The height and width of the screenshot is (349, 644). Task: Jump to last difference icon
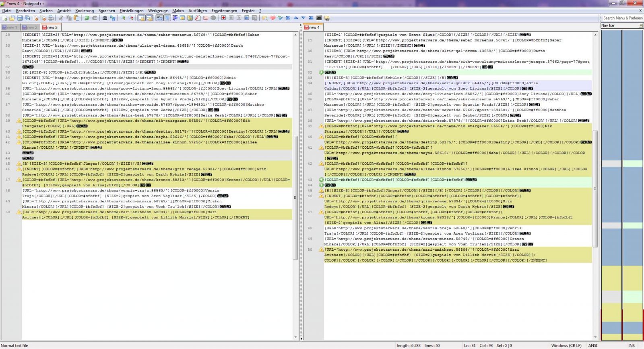[x=311, y=18]
